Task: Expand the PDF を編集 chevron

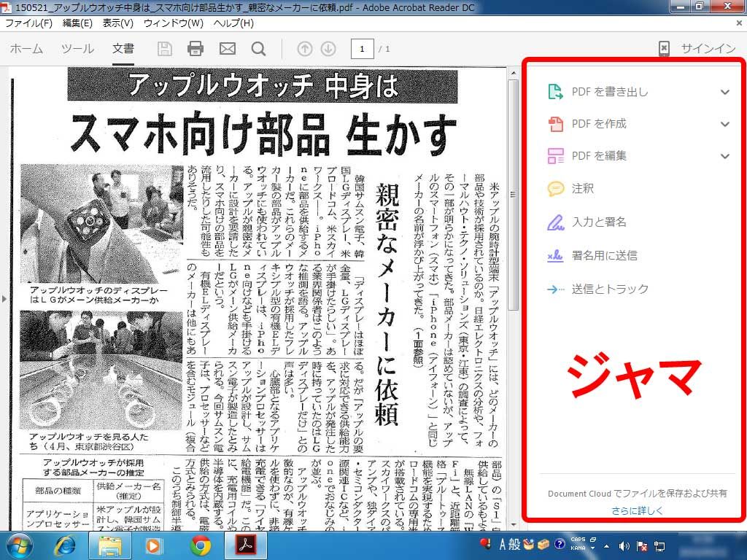Action: coord(725,156)
